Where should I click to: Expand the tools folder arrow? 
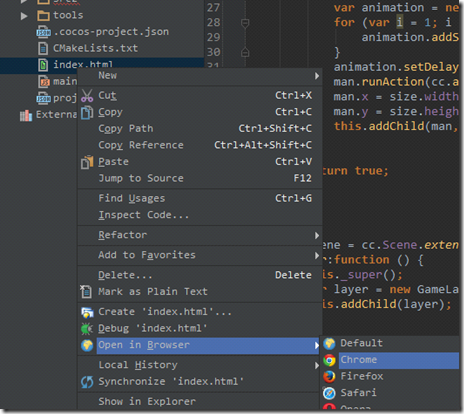(24, 16)
